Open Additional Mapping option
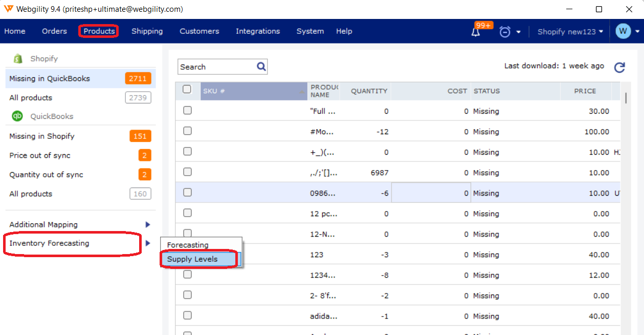This screenshot has width=644, height=335. (43, 224)
